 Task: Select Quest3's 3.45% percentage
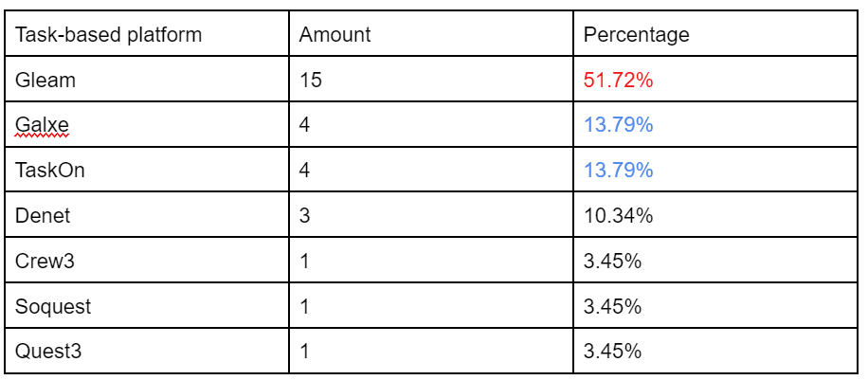[612, 352]
